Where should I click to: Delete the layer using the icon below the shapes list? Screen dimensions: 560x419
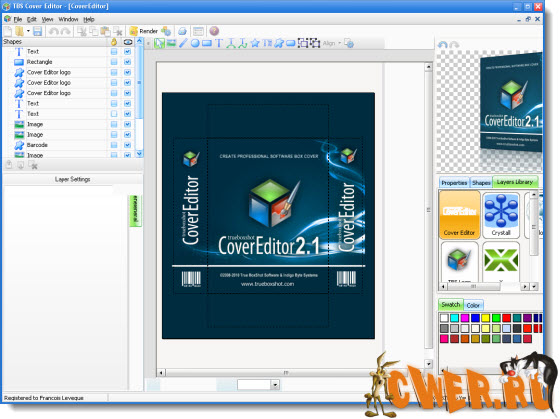tap(33, 165)
